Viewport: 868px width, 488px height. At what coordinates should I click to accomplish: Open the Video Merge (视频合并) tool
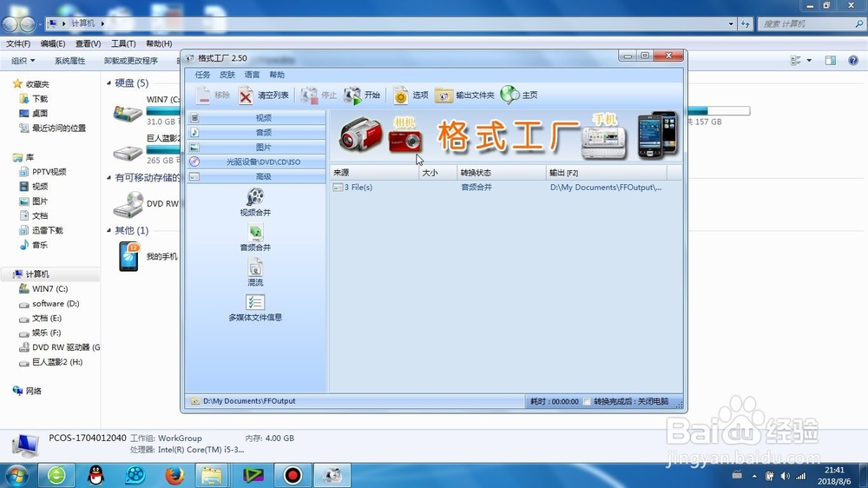[x=255, y=202]
